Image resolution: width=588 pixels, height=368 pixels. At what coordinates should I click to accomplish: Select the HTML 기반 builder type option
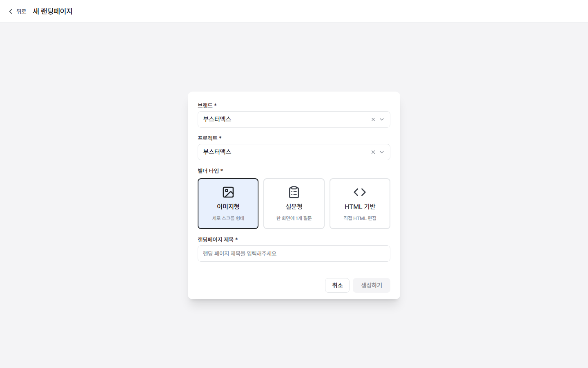coord(360,204)
